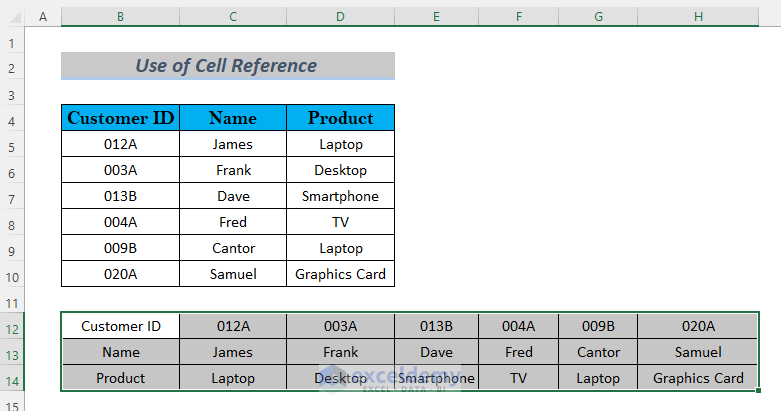This screenshot has width=781, height=411.
Task: Select cell 009B in row 12
Action: (598, 326)
